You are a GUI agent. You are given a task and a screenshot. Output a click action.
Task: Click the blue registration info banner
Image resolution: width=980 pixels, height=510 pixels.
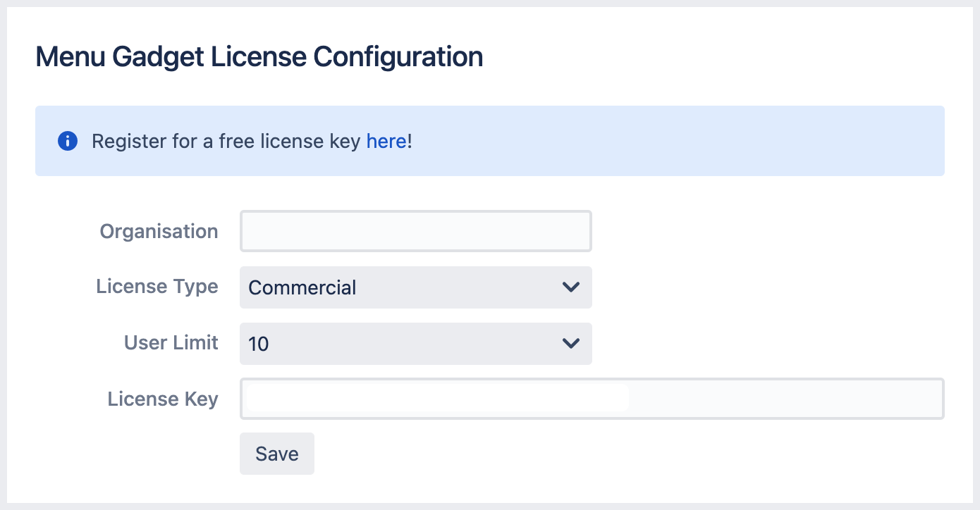(490, 141)
